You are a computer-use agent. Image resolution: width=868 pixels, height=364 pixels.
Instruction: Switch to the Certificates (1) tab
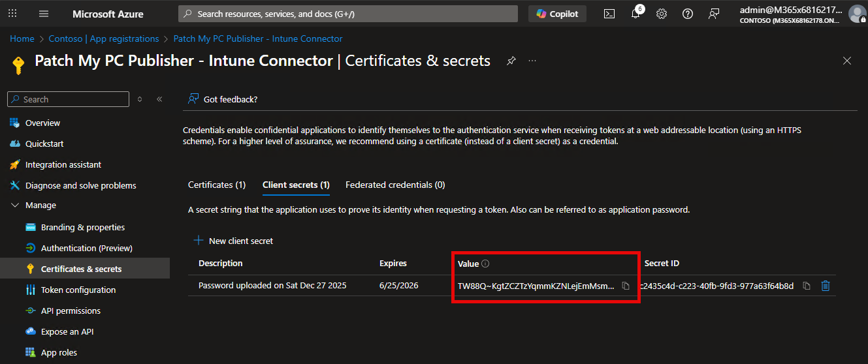(217, 185)
